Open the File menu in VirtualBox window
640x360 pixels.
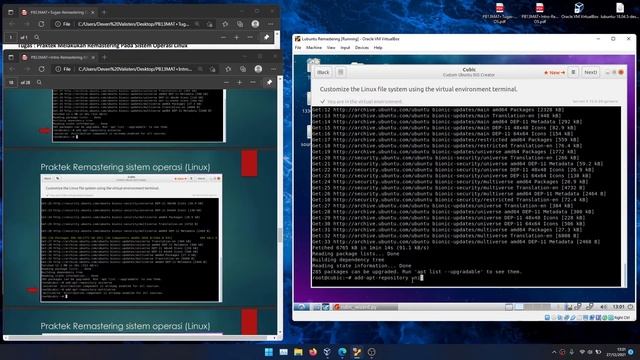pos(298,48)
